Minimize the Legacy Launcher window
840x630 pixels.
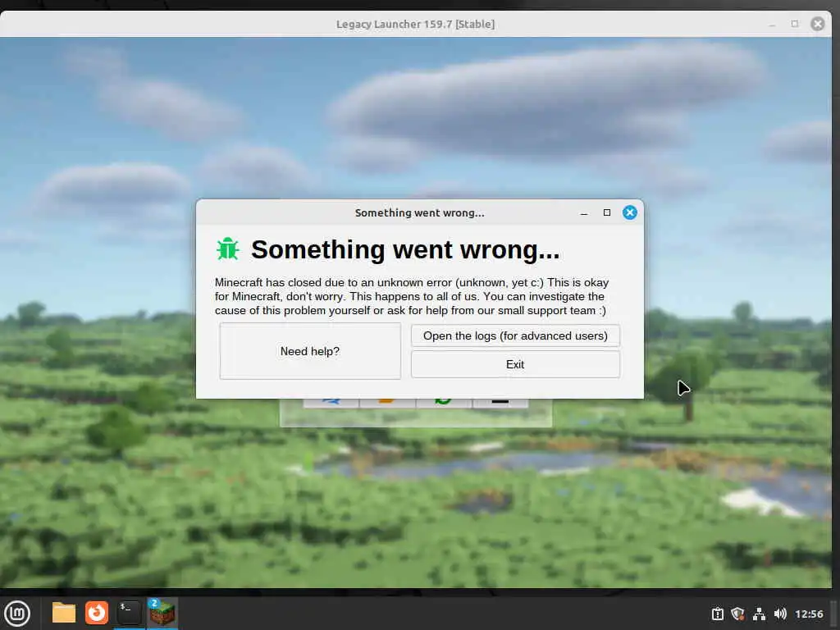click(x=772, y=25)
